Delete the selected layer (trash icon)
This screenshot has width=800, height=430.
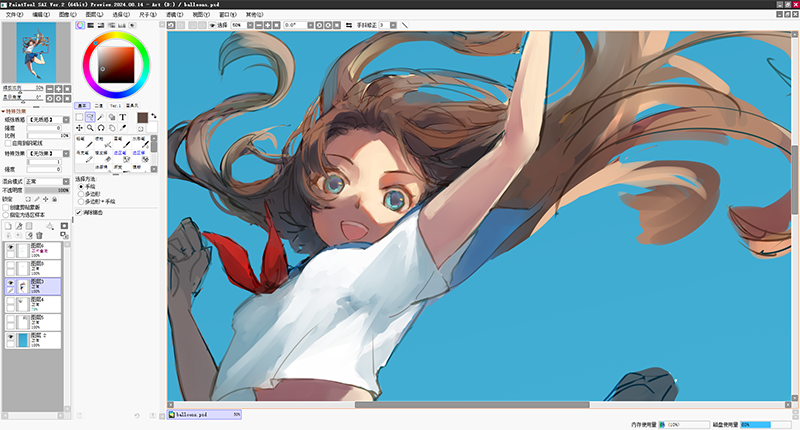pos(39,236)
